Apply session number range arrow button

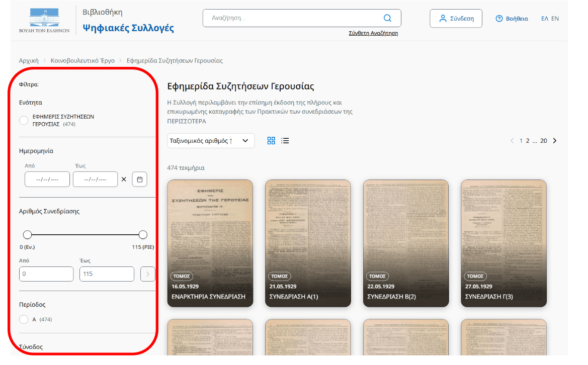[x=147, y=274]
